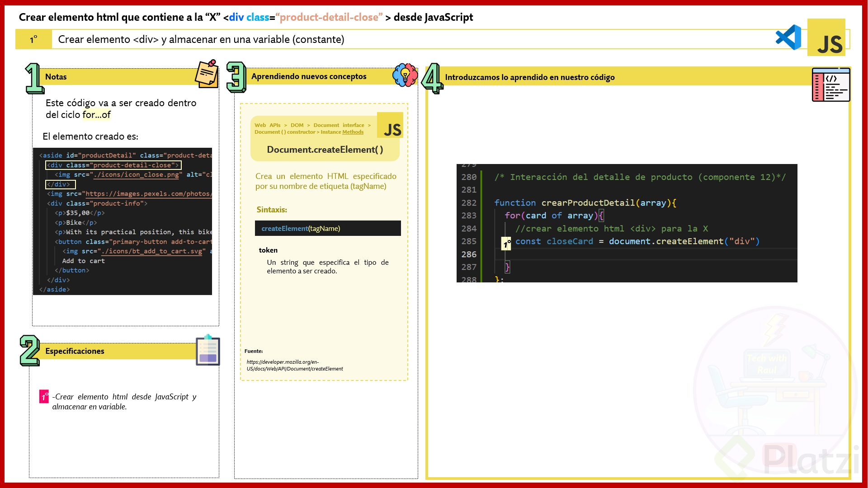Open the Methods breadcrumb link
The width and height of the screenshot is (868, 488).
click(x=353, y=132)
